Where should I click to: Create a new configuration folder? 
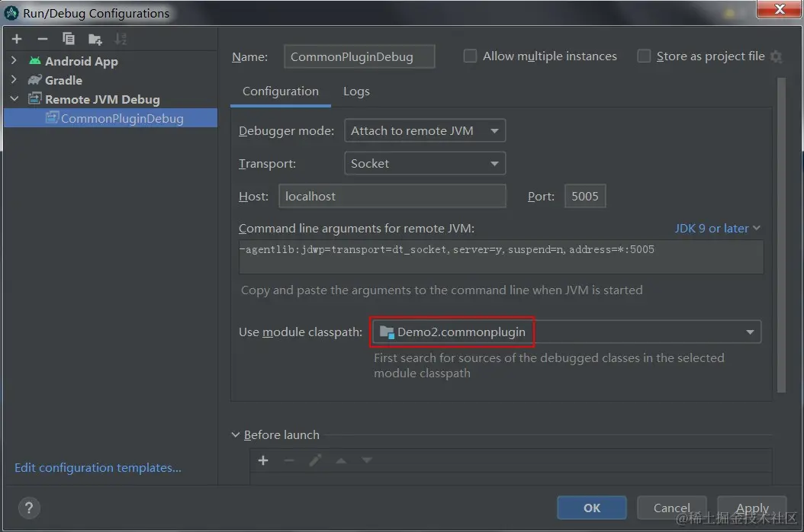95,39
